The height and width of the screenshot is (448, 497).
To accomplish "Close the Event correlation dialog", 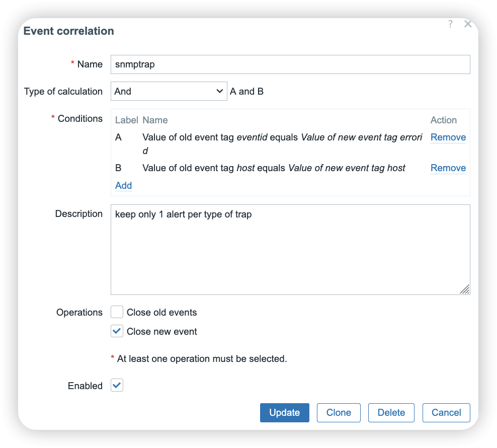I will click(468, 24).
